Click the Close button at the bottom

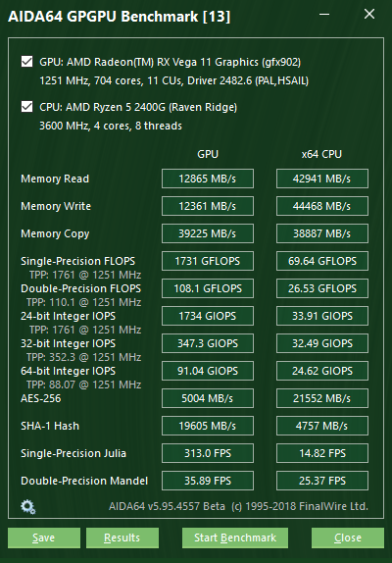pyautogui.click(x=348, y=537)
